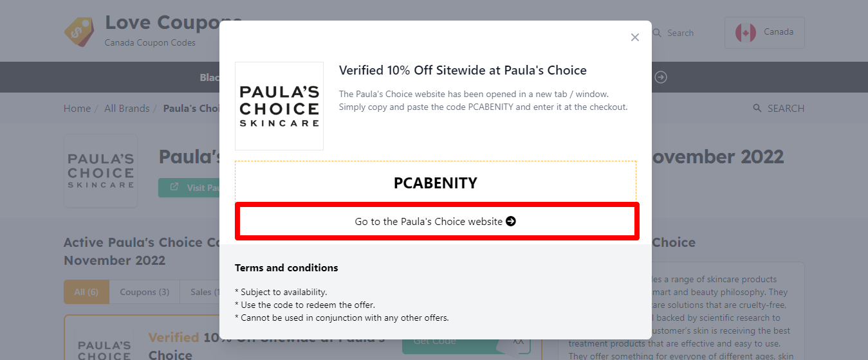Switch to the All (6) tab
Image resolution: width=868 pixels, height=360 pixels.
pos(86,292)
